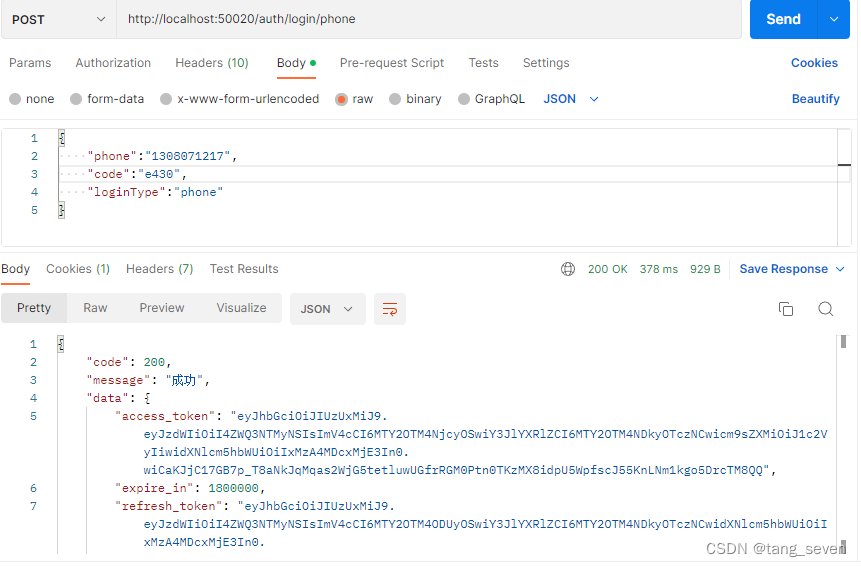Screen dimensions: 861x567
Task: Open the Pre-request Script tab
Action: 392,63
